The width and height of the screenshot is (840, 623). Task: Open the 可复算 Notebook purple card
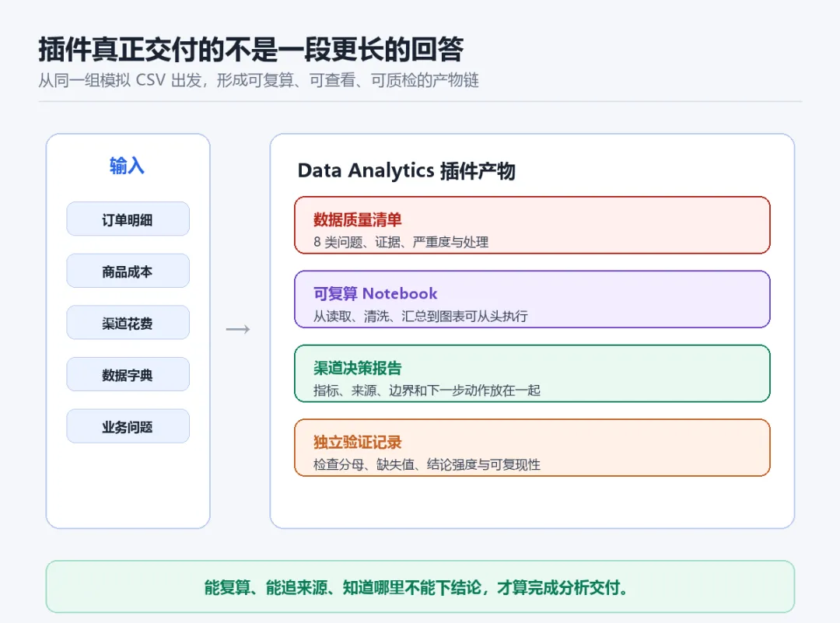532,299
